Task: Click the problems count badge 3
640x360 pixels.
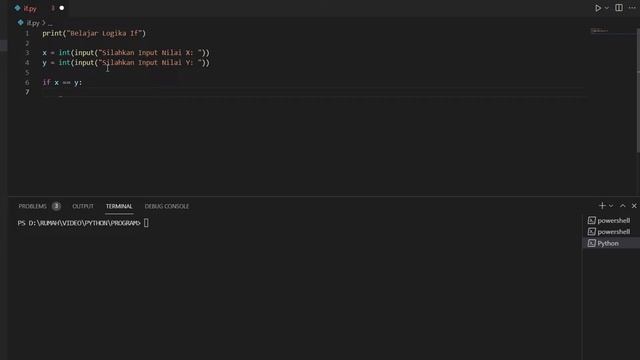Action: coord(56,206)
